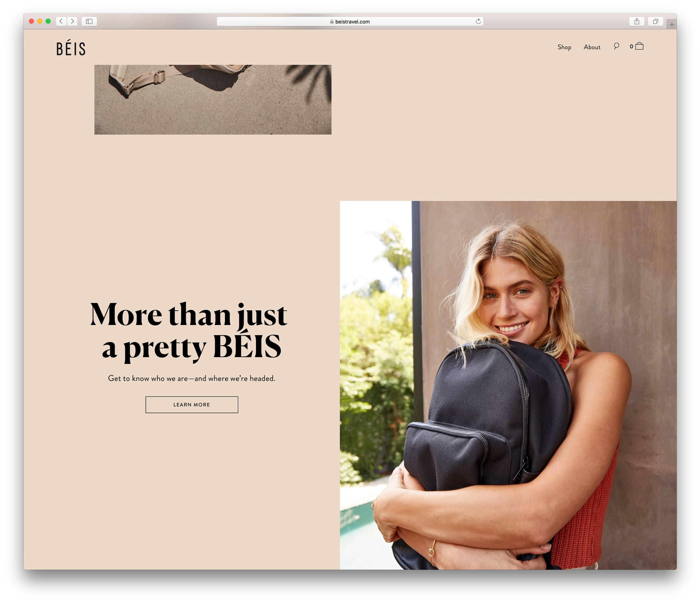Screen dimensions: 700x603
Task: Open the About menu
Action: (592, 47)
